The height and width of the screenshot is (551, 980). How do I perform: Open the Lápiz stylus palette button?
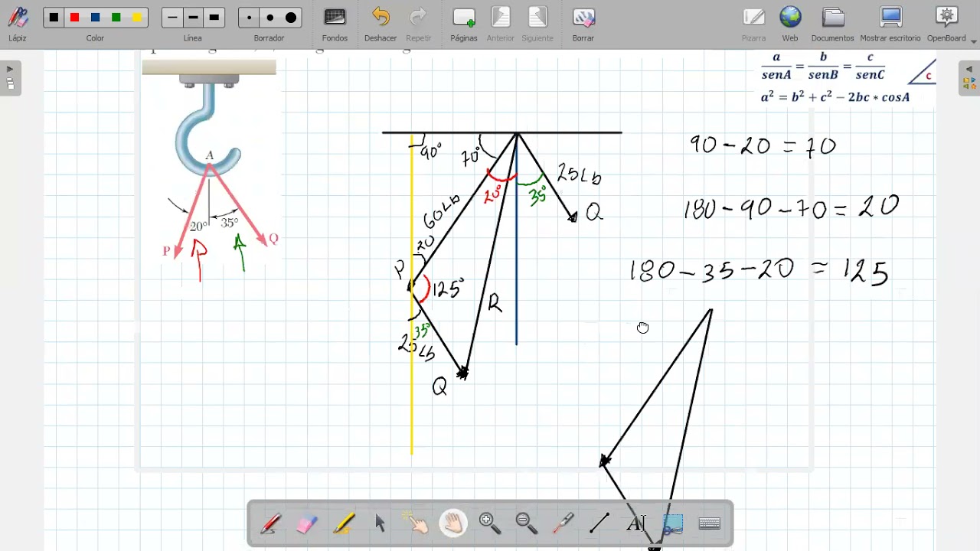pyautogui.click(x=17, y=24)
